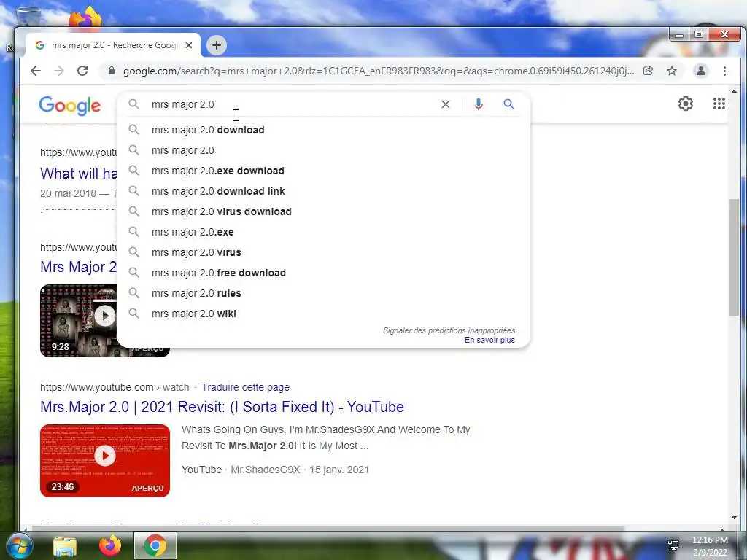Viewport: 747px width, 560px height.
Task: Click the network tray icon
Action: click(673, 545)
